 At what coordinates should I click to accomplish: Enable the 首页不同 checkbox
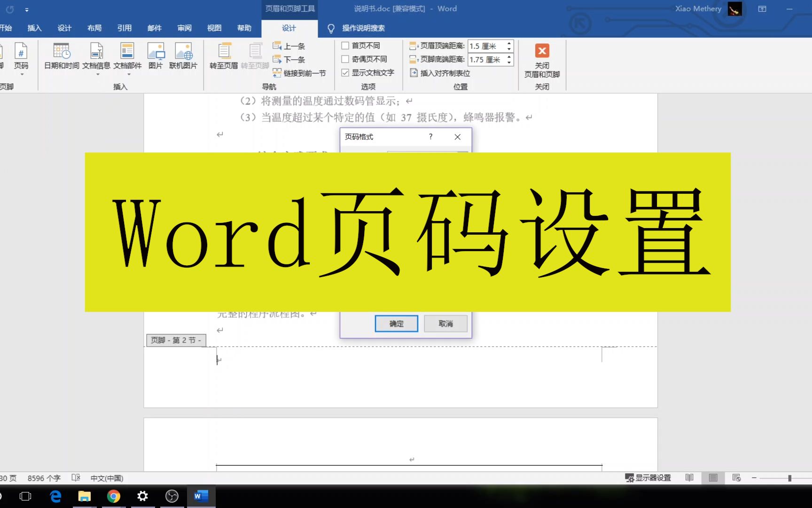[345, 45]
